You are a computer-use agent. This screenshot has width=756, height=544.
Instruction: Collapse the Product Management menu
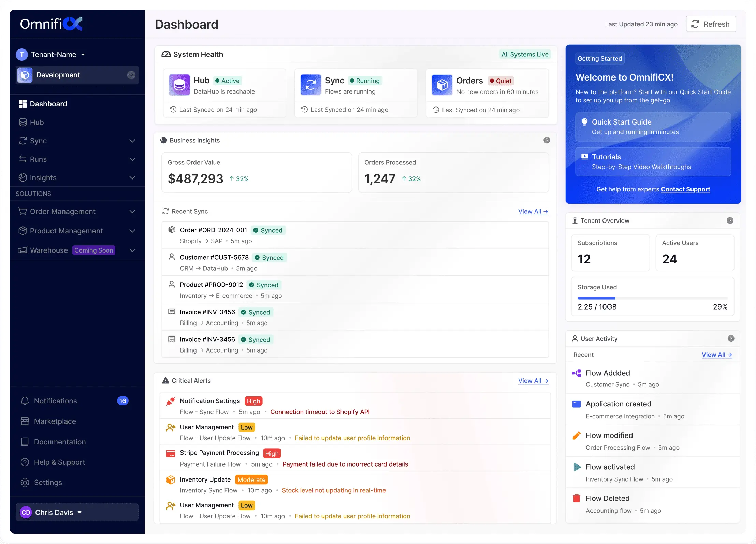(132, 231)
